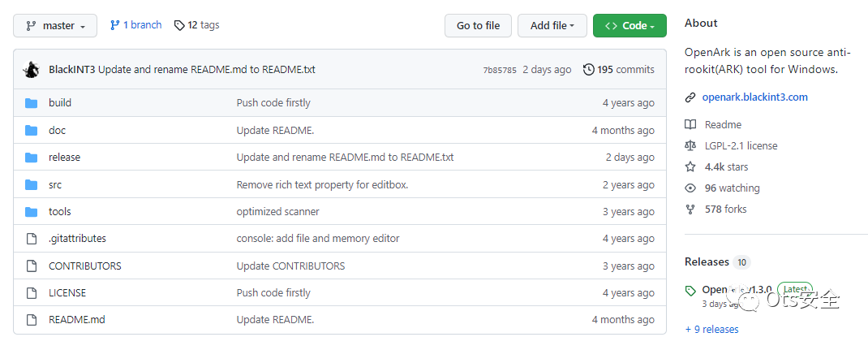
Task: Open 'Remove rich text property for editbox.' commit
Action: pos(322,185)
